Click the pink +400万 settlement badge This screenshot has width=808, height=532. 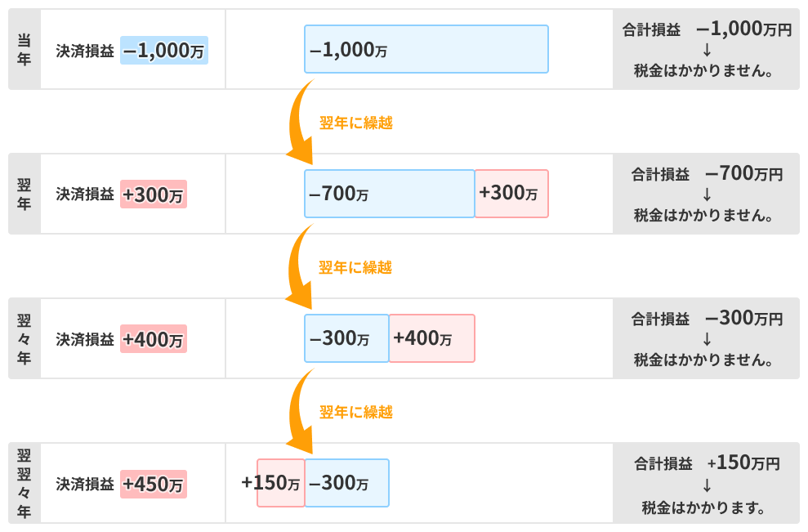(153, 338)
